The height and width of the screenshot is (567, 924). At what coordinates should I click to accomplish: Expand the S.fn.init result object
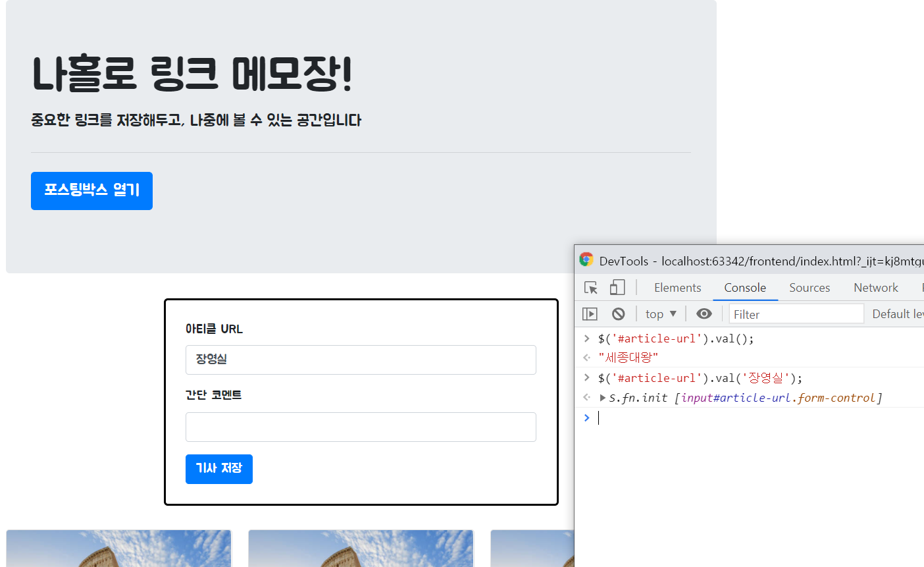click(x=603, y=398)
